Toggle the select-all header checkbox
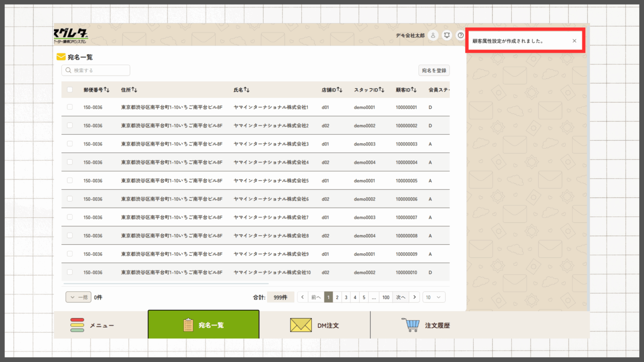 (70, 90)
